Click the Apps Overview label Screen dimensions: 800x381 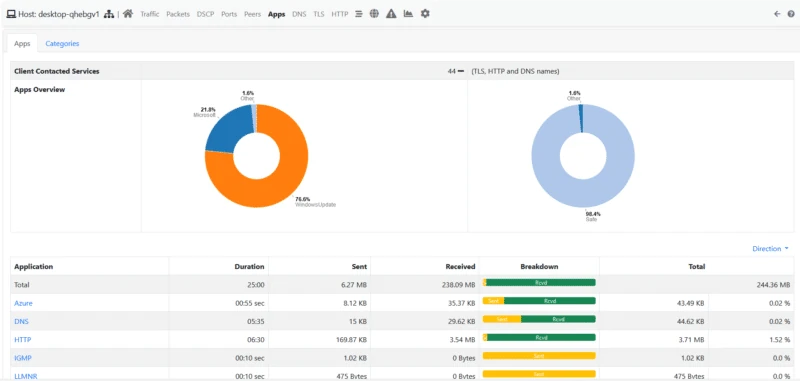coord(39,90)
